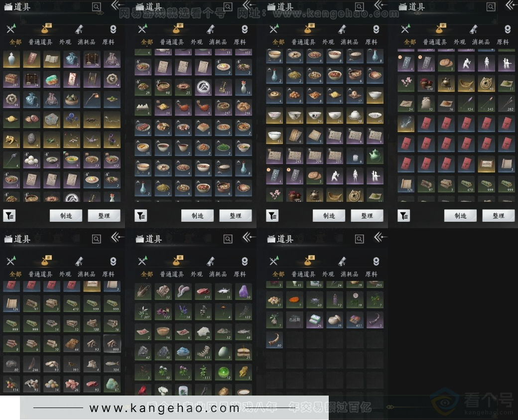The image size is (518, 420).
Task: Click the back arrow in the bottom-left panel
Action: [x=117, y=237]
